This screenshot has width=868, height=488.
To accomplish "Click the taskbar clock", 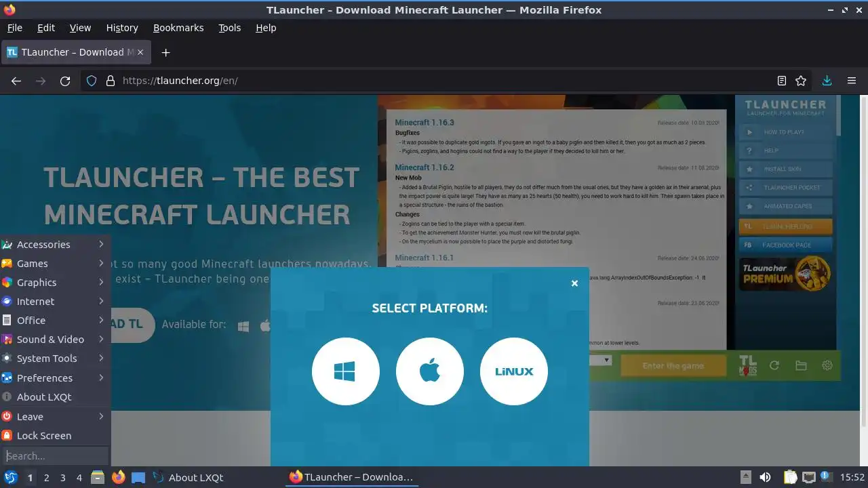I will pyautogui.click(x=852, y=477).
